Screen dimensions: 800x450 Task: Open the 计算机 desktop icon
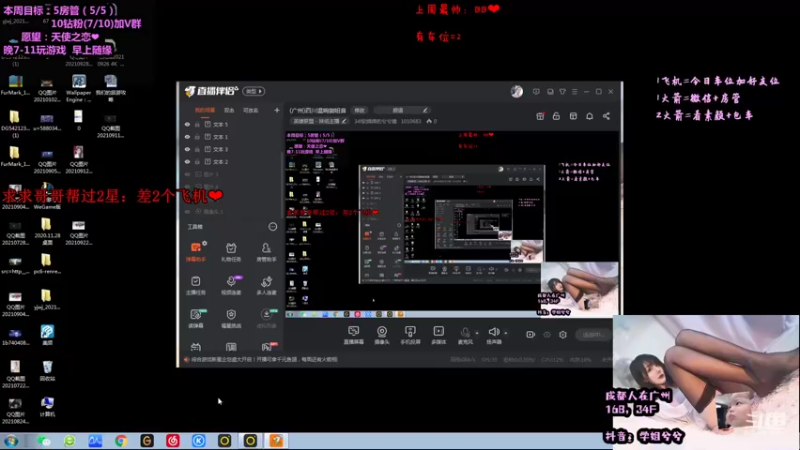[47, 407]
